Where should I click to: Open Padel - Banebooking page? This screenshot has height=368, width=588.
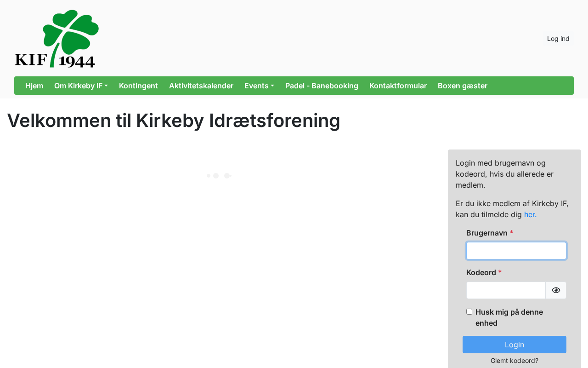(x=322, y=86)
